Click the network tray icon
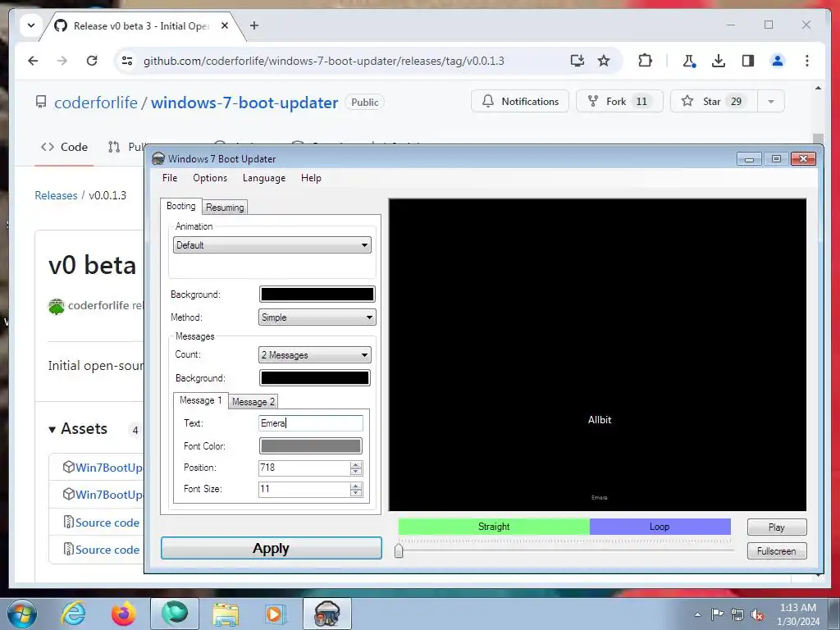Screen dimensions: 840x630 (737, 615)
